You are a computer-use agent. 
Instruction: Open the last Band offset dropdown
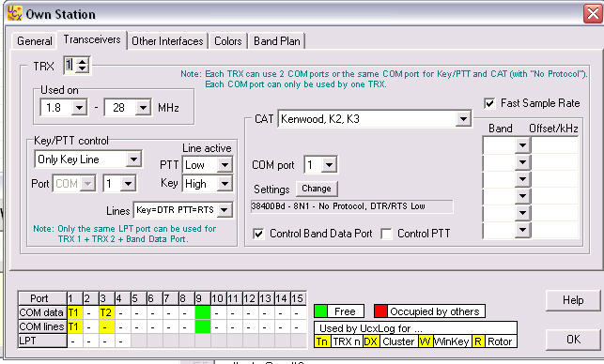point(522,230)
